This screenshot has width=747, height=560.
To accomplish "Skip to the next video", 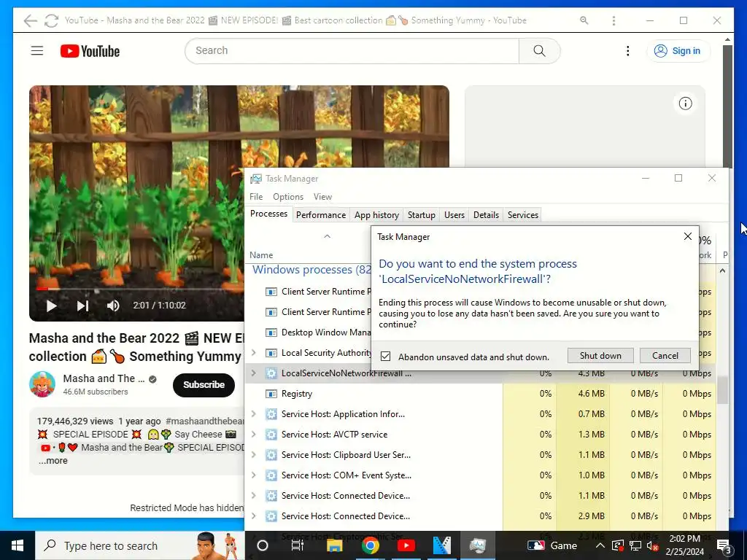I will click(x=82, y=306).
